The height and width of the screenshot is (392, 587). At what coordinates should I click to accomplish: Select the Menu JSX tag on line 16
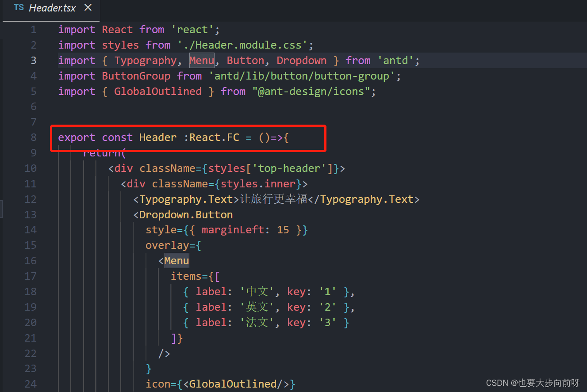click(176, 260)
